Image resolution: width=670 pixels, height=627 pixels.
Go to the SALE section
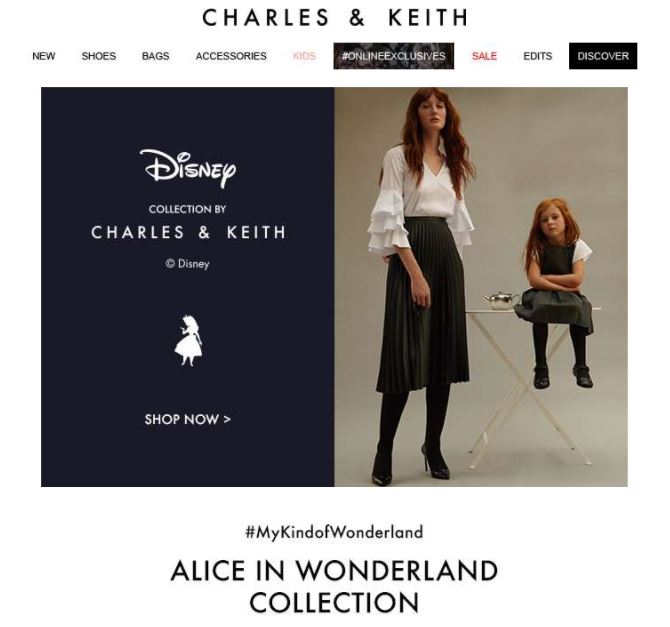point(484,56)
